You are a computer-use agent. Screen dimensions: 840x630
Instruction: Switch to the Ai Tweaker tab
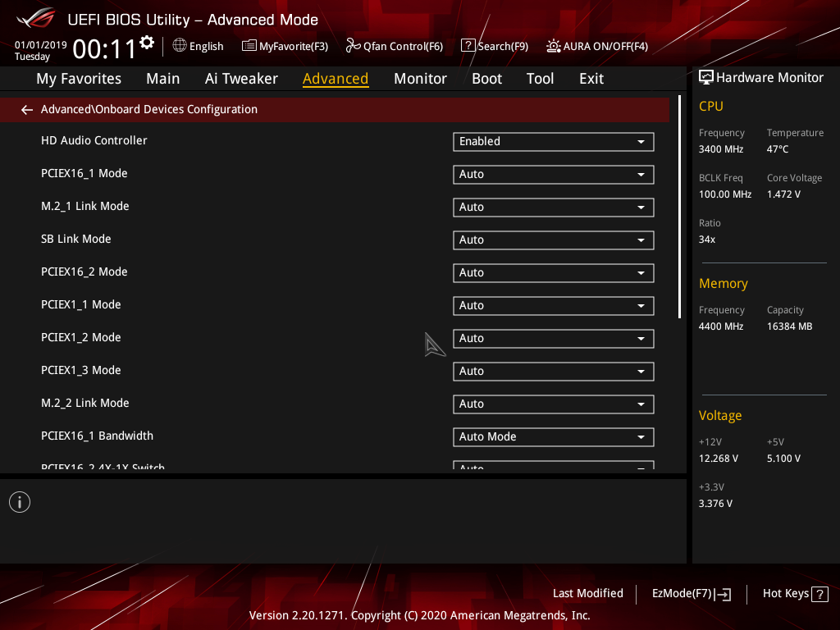coord(241,79)
